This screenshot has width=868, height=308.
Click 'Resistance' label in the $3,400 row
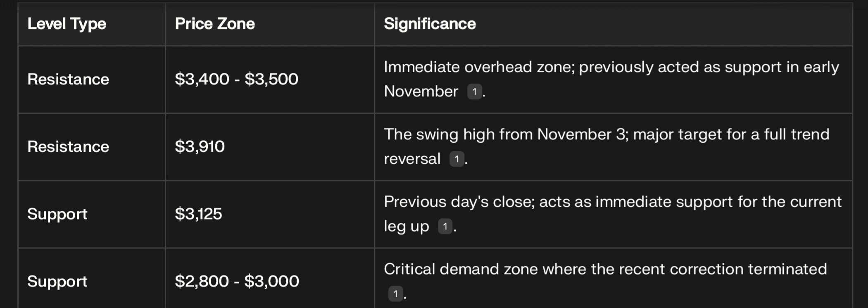(68, 79)
